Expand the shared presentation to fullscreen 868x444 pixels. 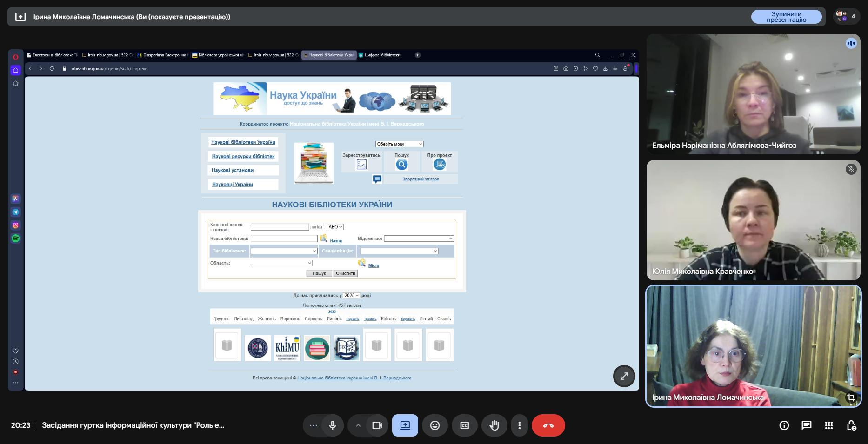pos(624,376)
